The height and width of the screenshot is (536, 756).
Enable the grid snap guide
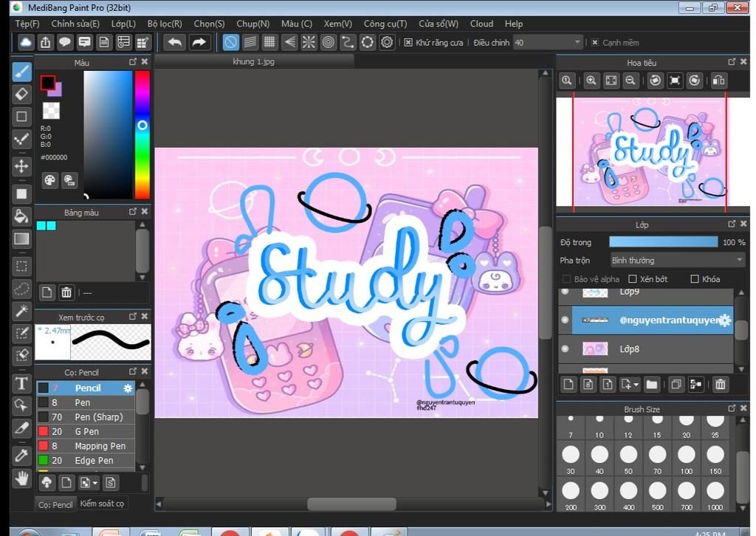tap(269, 42)
